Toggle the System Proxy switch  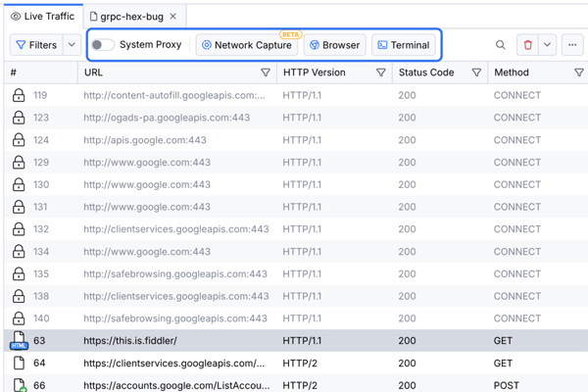click(103, 45)
